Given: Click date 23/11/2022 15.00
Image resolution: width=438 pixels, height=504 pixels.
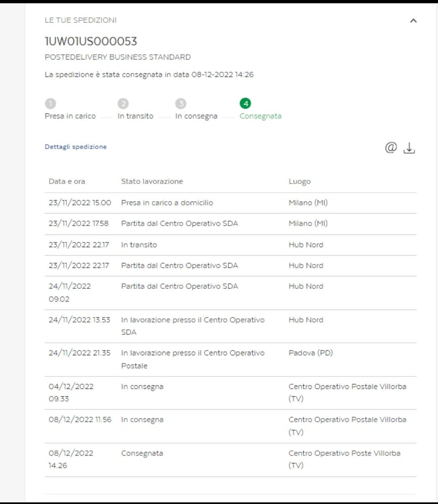Looking at the screenshot, I should (x=80, y=202).
